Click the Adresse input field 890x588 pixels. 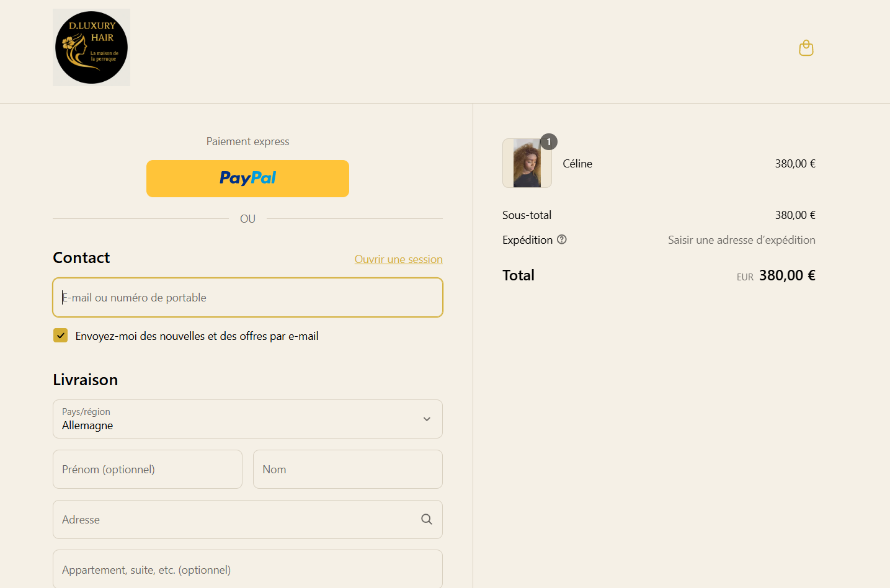point(236,520)
